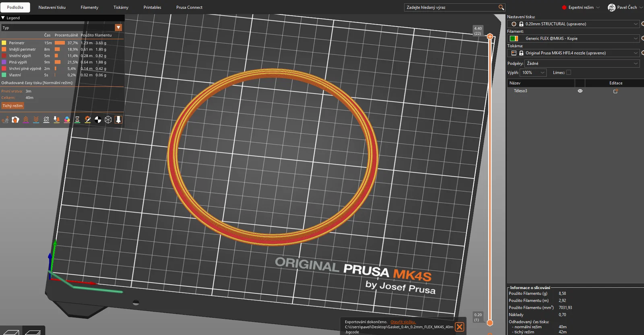Open the Prusa Connect tab

pos(189,7)
